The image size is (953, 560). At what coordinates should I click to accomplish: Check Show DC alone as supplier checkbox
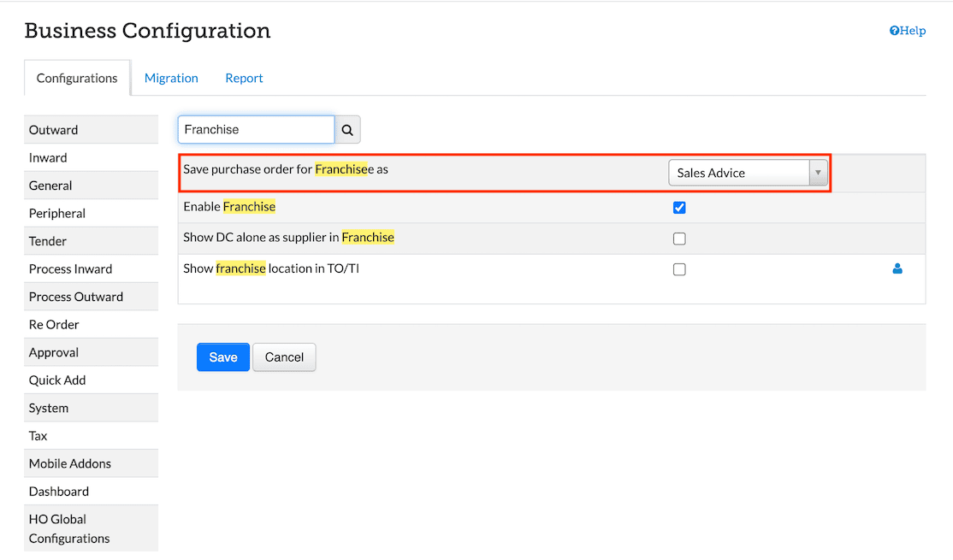click(679, 239)
